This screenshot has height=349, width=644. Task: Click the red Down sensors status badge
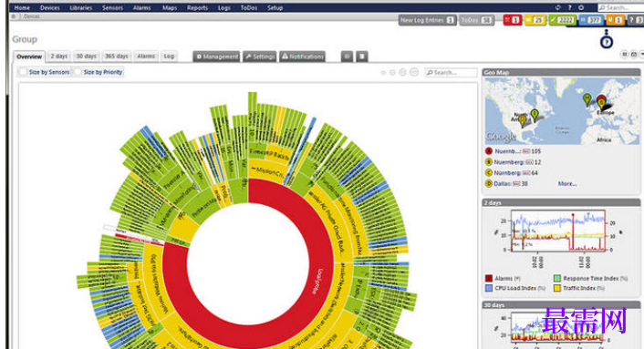tap(512, 20)
